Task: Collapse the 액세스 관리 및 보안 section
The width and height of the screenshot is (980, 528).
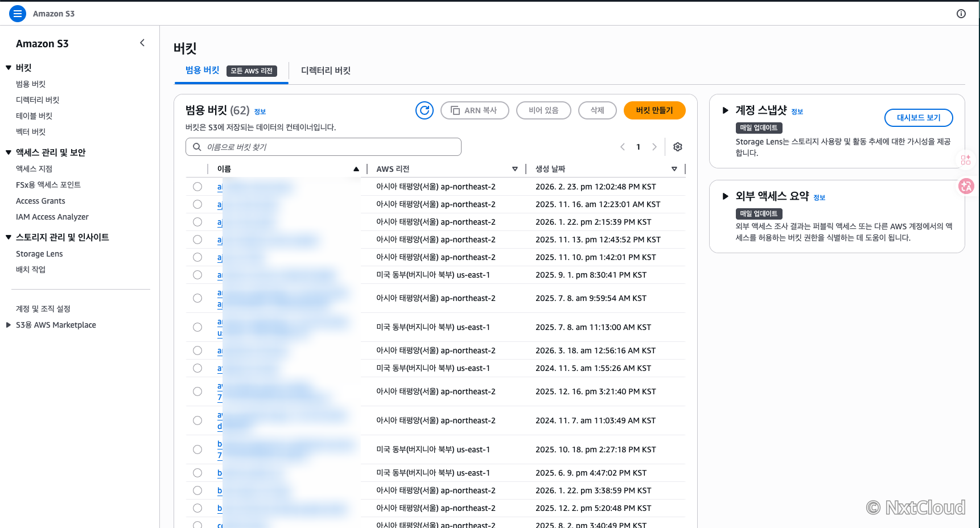Action: 9,152
